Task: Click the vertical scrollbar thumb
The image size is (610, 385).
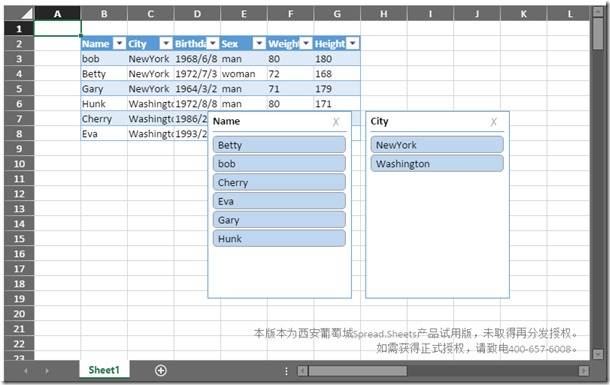Action: [598, 34]
